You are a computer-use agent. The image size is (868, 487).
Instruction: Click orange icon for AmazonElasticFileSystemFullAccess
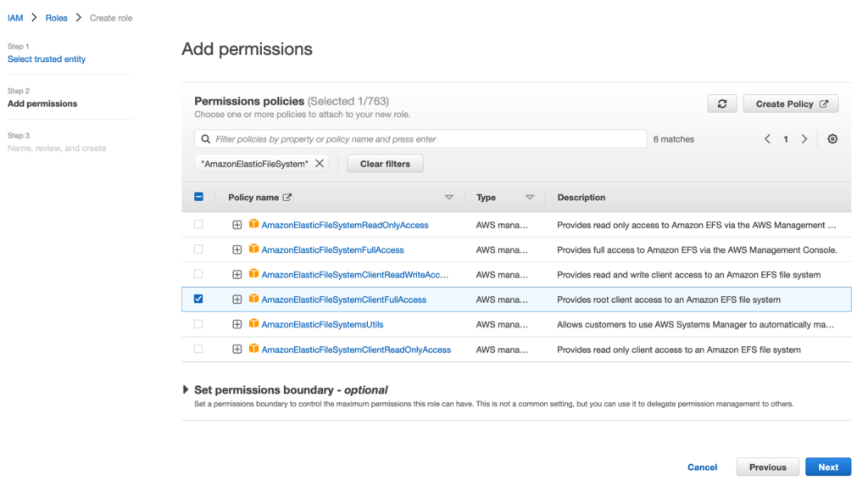253,249
